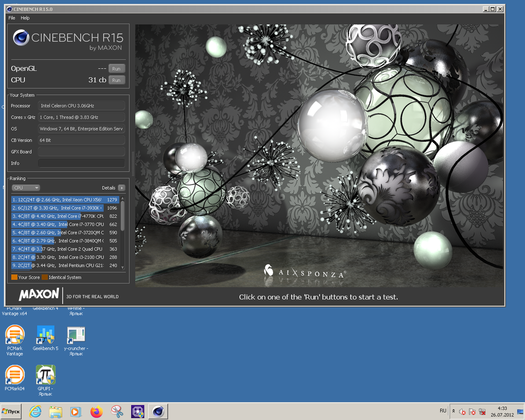Open y-cruncher desktop shortcut
525x420 pixels.
coord(76,340)
